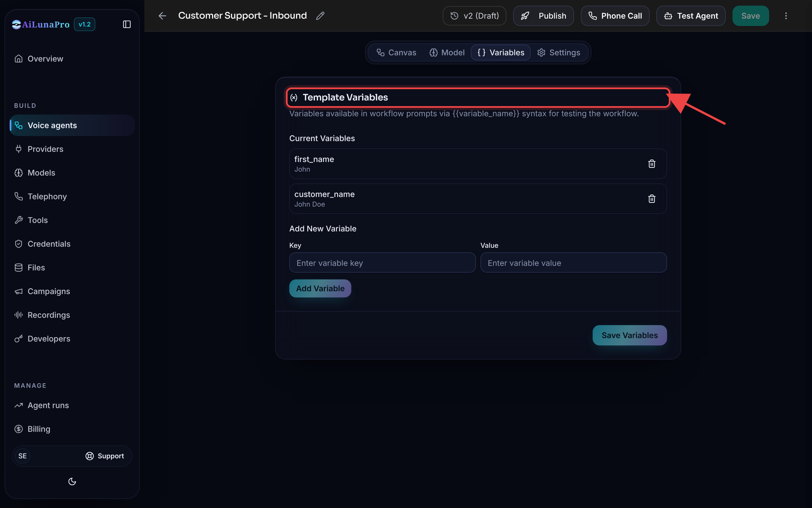Open Recordings page
Image resolution: width=812 pixels, height=508 pixels.
[72, 315]
